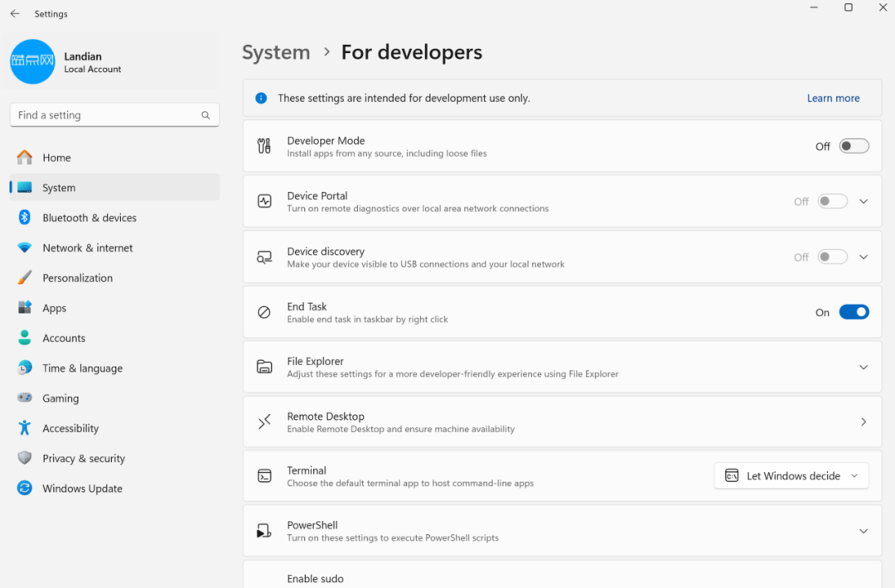Expand the PowerShell settings chevron
The image size is (895, 588).
coord(864,531)
